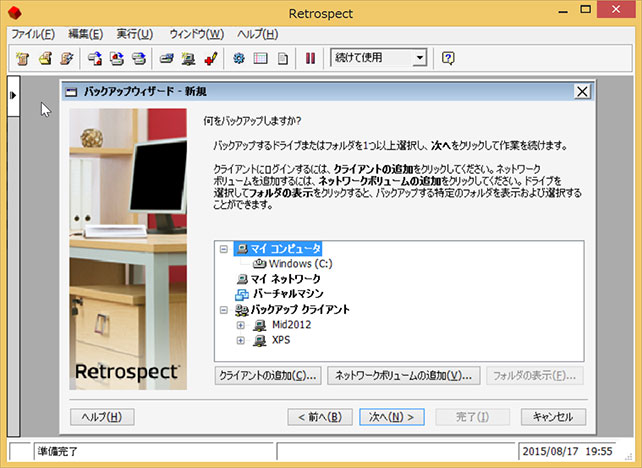Expand the left side panel arrow
This screenshot has height=468, width=642.
[13, 95]
